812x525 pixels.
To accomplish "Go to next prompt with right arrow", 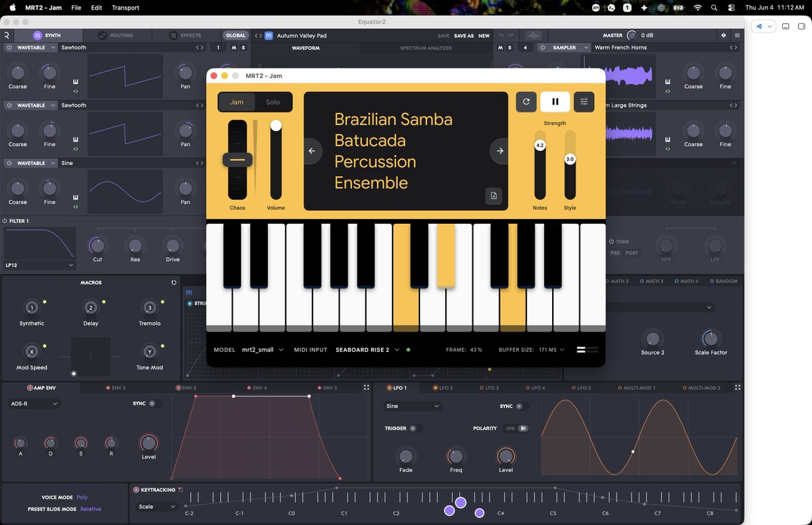I will click(500, 151).
